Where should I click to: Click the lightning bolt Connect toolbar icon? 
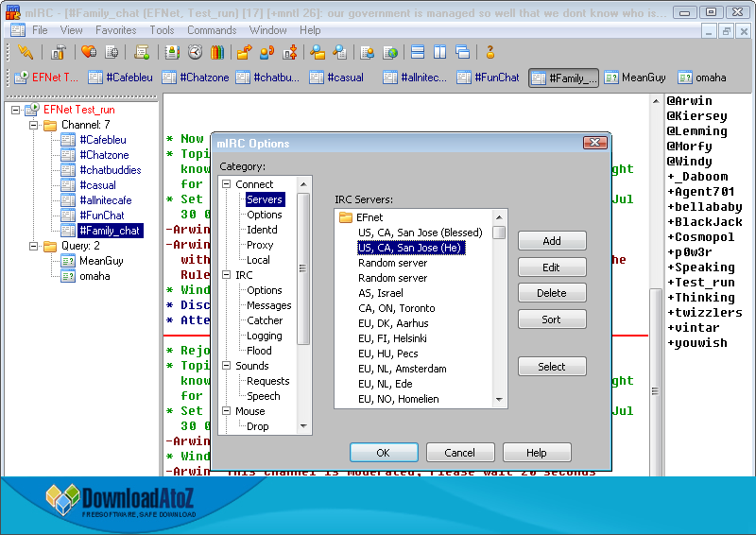tap(26, 52)
